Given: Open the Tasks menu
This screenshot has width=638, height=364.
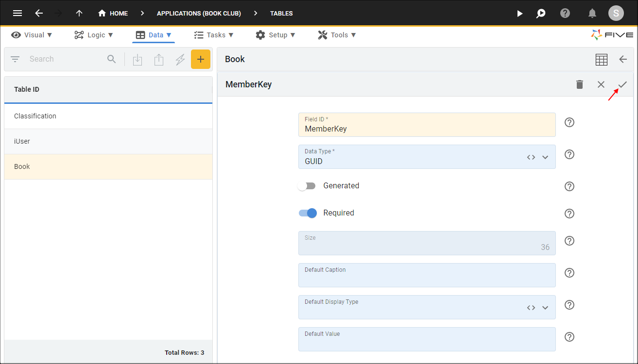Looking at the screenshot, I should [213, 35].
